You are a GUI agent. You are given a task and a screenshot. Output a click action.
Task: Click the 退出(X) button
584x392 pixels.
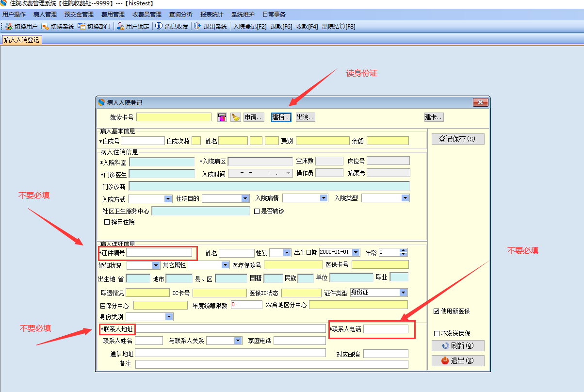click(x=458, y=360)
